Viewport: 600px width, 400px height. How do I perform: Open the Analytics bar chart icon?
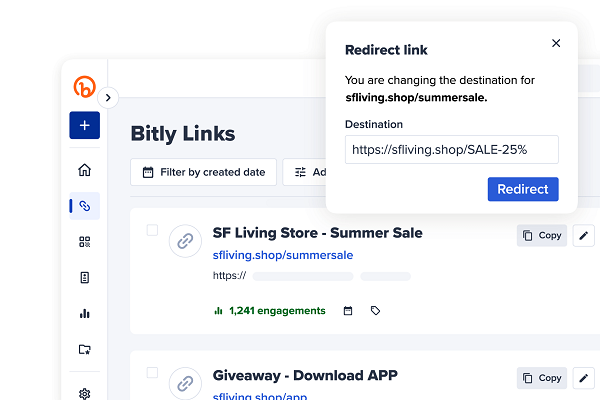(x=84, y=314)
